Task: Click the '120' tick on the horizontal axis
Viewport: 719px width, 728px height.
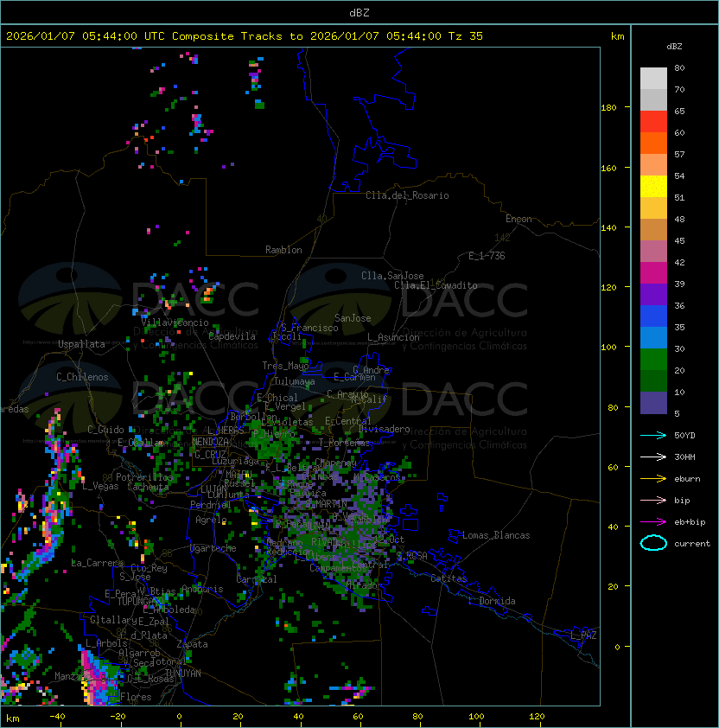Action: [x=537, y=717]
